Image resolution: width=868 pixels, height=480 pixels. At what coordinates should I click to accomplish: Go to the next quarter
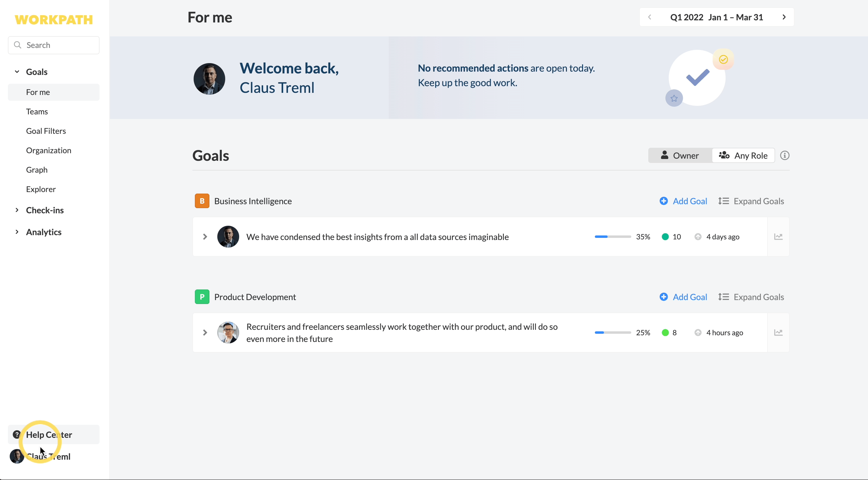pos(784,17)
